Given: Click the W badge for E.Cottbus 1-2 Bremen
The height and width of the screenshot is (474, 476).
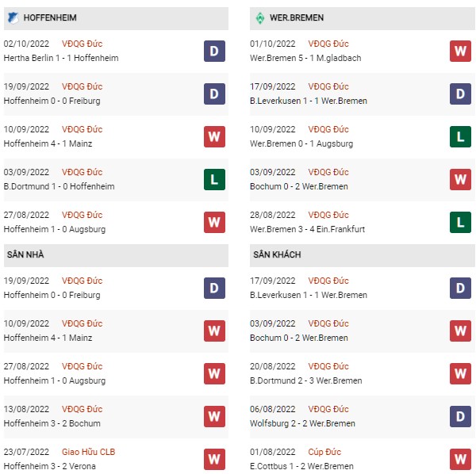Looking at the screenshot, I should click(x=460, y=459).
